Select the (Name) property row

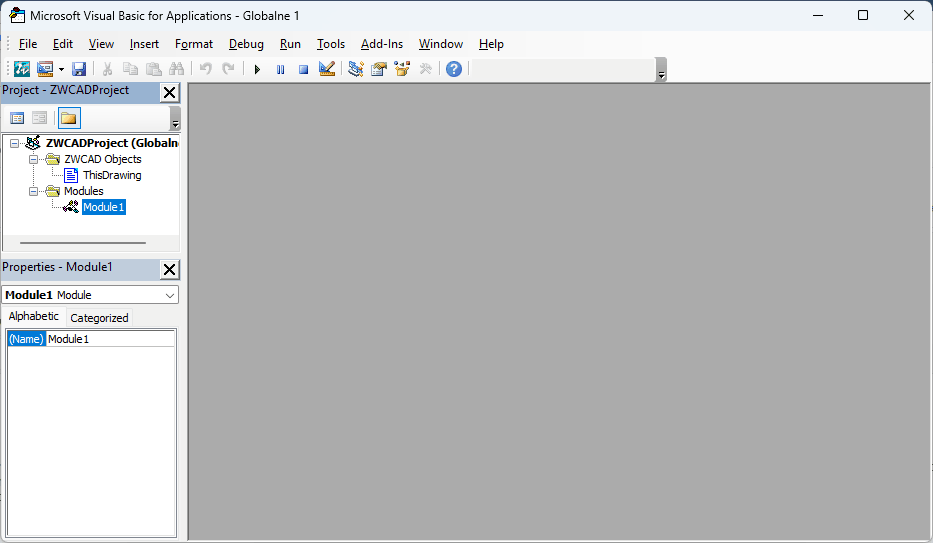(x=91, y=339)
